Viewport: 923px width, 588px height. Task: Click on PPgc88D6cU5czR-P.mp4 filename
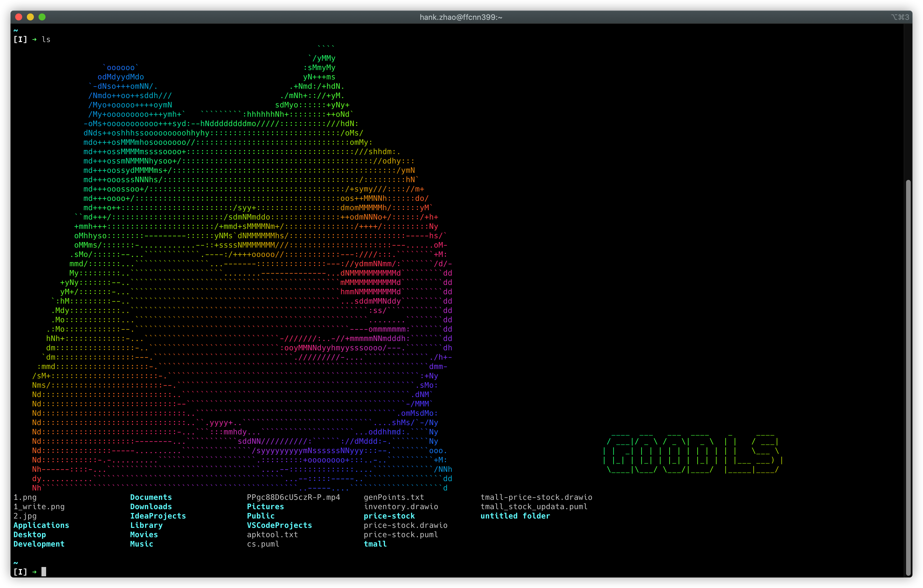tap(294, 497)
